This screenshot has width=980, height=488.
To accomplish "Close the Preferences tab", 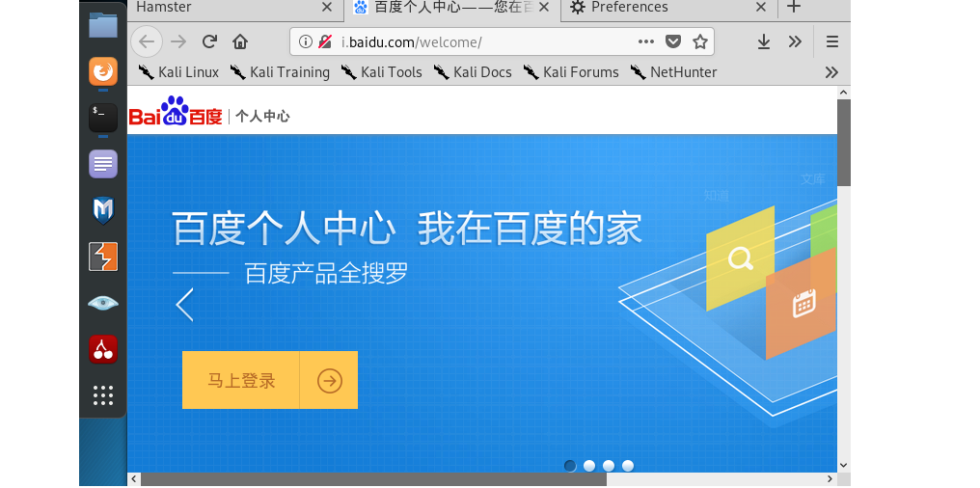I will click(761, 8).
